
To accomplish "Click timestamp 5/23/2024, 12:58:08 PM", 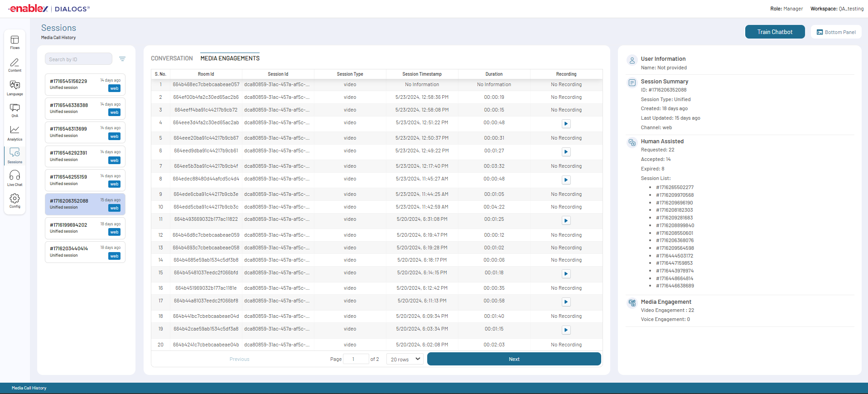I will coord(422,110).
